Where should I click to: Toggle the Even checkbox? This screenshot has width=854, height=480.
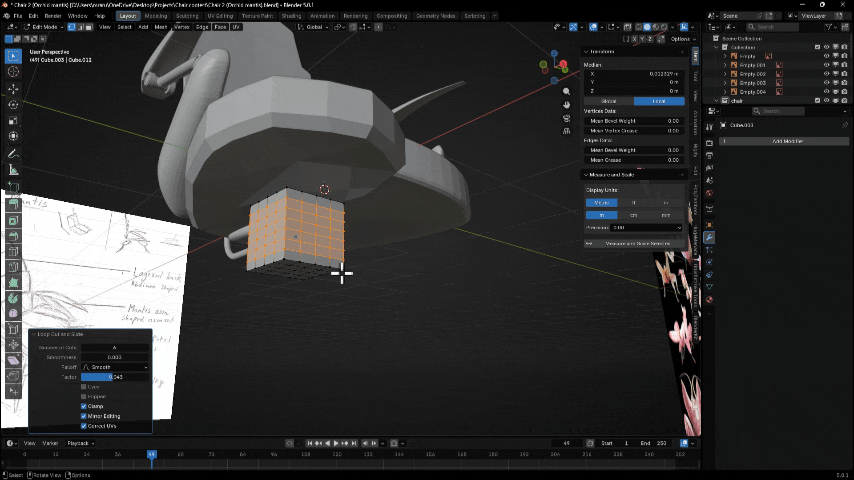(x=83, y=387)
